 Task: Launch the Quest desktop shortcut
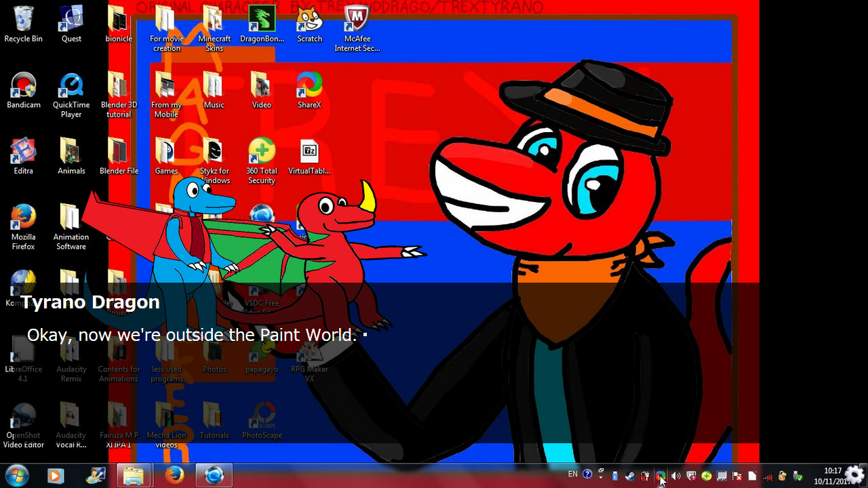coord(71,24)
